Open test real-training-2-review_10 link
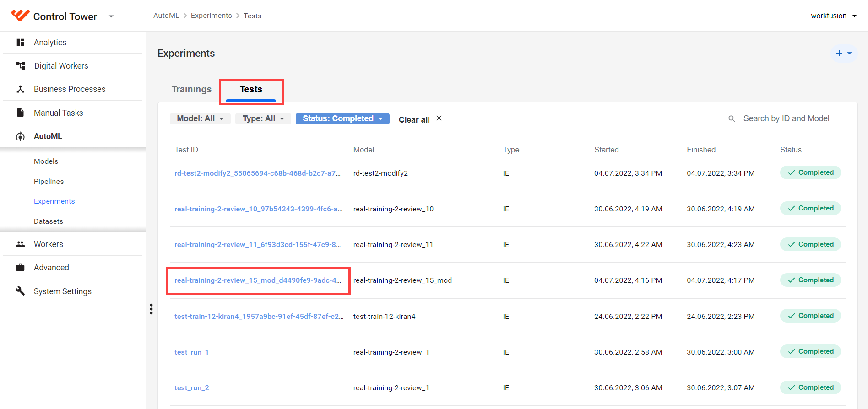The image size is (868, 409). pyautogui.click(x=258, y=209)
